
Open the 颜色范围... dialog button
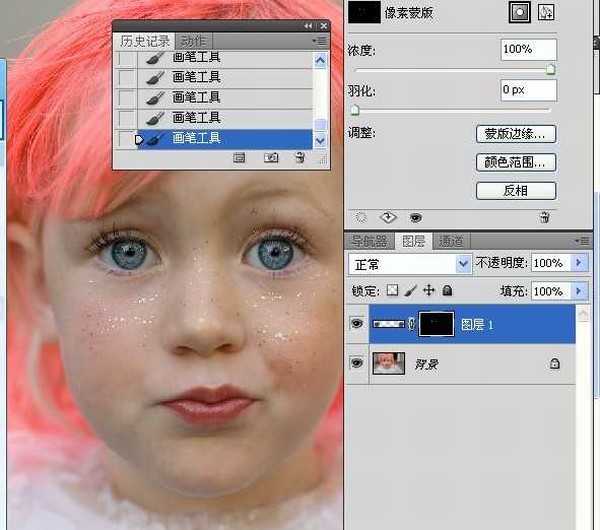click(x=515, y=162)
